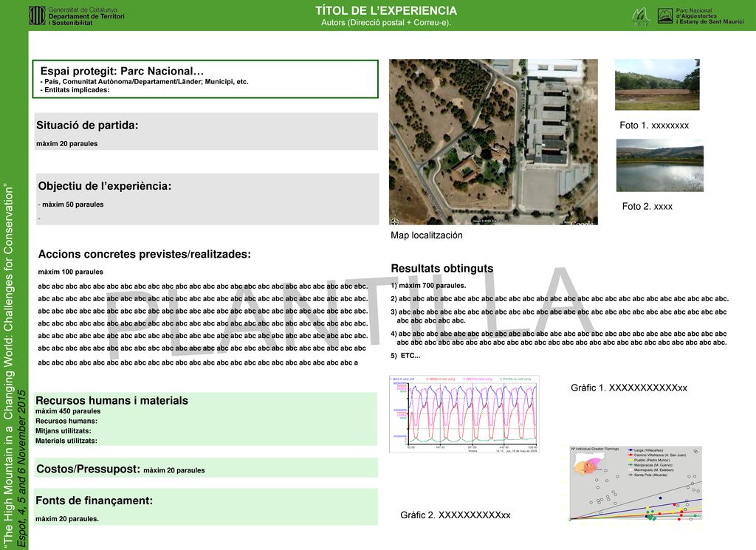Image resolution: width=756 pixels, height=550 pixels.
Task: Click the 'Gràfic 1. XXXXXXXXXXXxx' caption
Action: (629, 388)
